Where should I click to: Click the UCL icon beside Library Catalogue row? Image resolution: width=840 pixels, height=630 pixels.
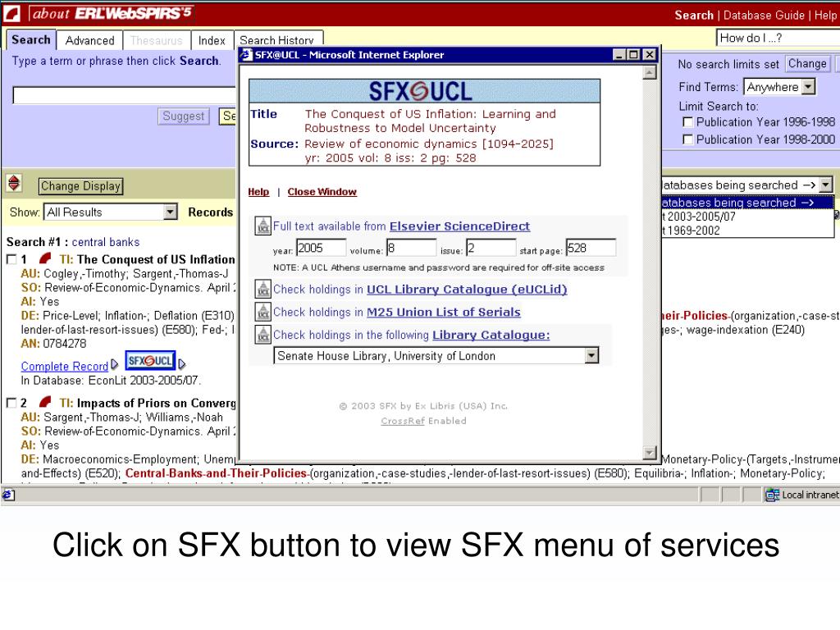pyautogui.click(x=263, y=335)
